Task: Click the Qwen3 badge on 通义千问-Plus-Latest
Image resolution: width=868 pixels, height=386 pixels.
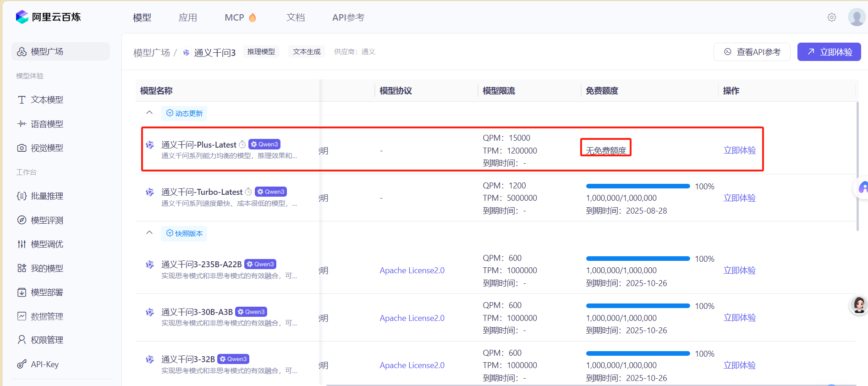Action: coord(264,144)
